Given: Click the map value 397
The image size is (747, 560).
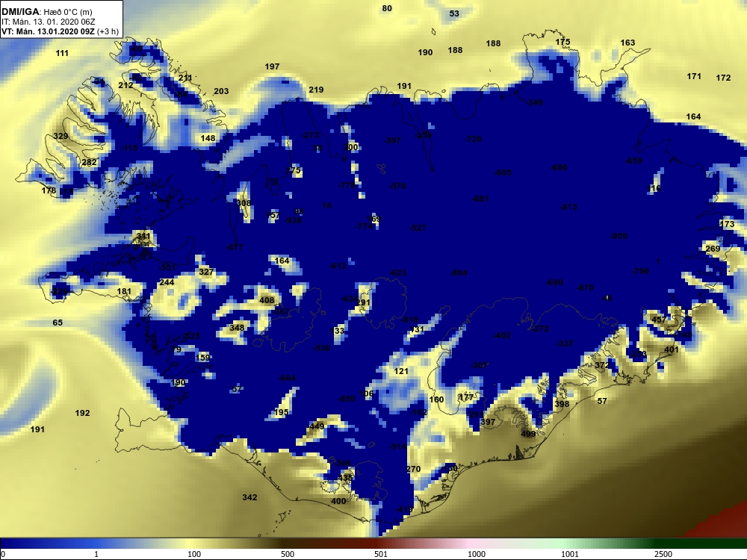Looking at the screenshot, I should pyautogui.click(x=487, y=422).
